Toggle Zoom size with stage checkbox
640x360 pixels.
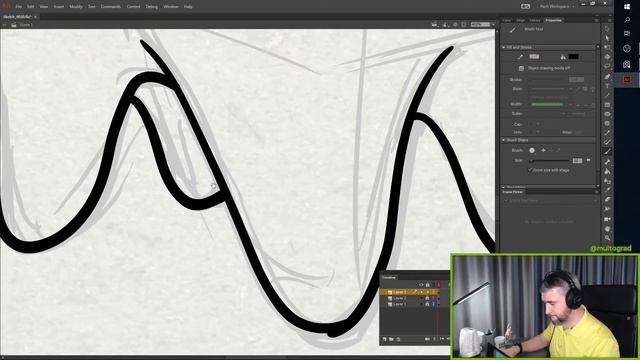[x=530, y=170]
